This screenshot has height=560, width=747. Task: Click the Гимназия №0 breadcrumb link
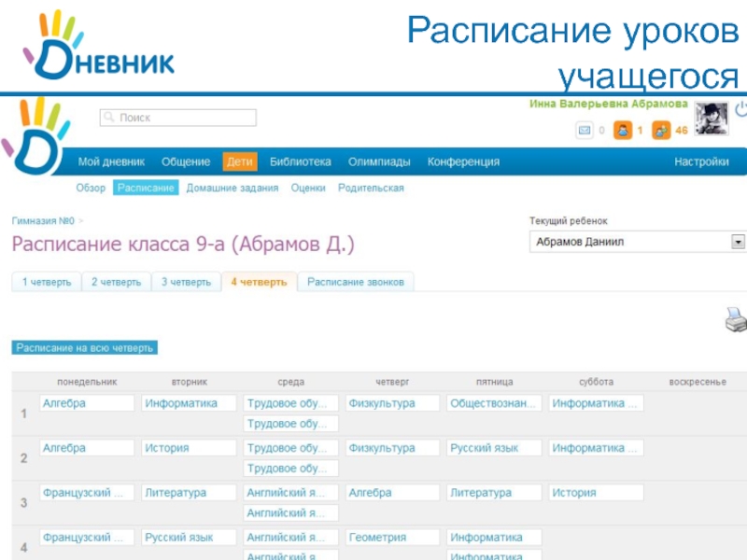point(43,221)
